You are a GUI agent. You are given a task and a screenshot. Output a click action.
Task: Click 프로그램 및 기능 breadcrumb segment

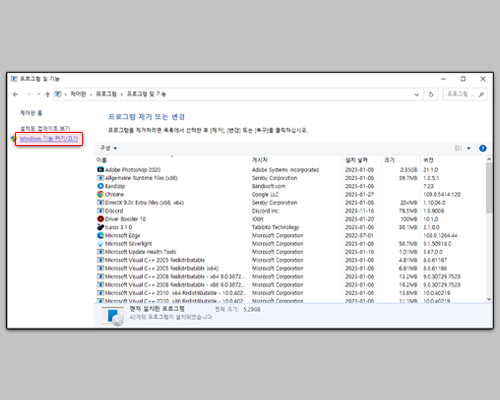[146, 94]
